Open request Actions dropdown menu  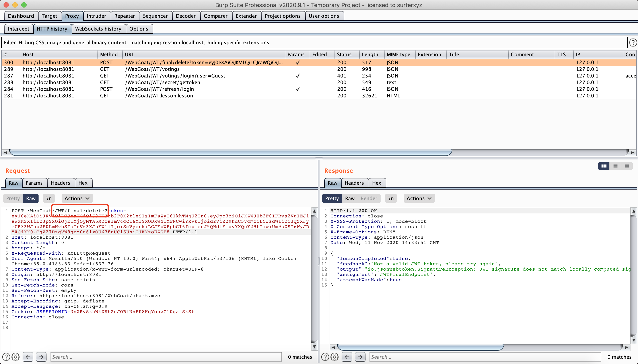77,198
